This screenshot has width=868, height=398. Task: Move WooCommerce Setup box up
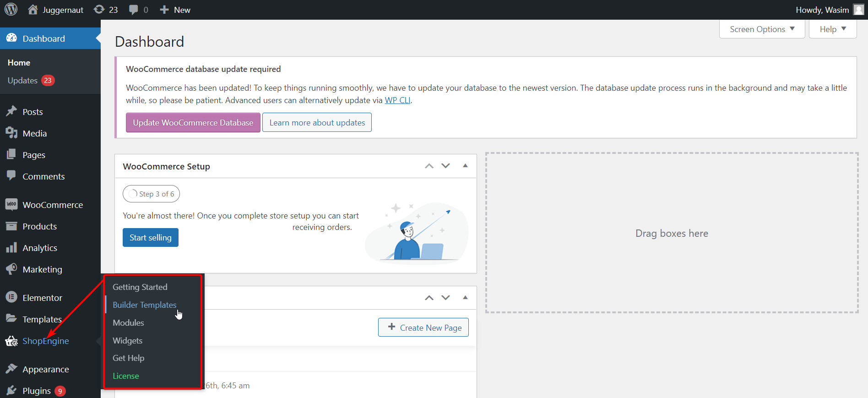point(429,166)
